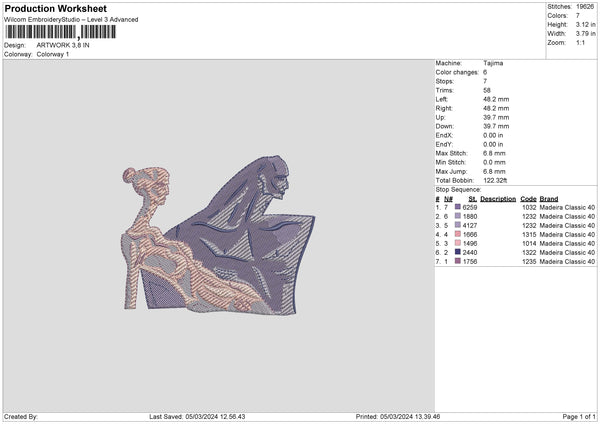Click the Stop Sequence heading
Screen dimensions: 600x424
click(458, 188)
